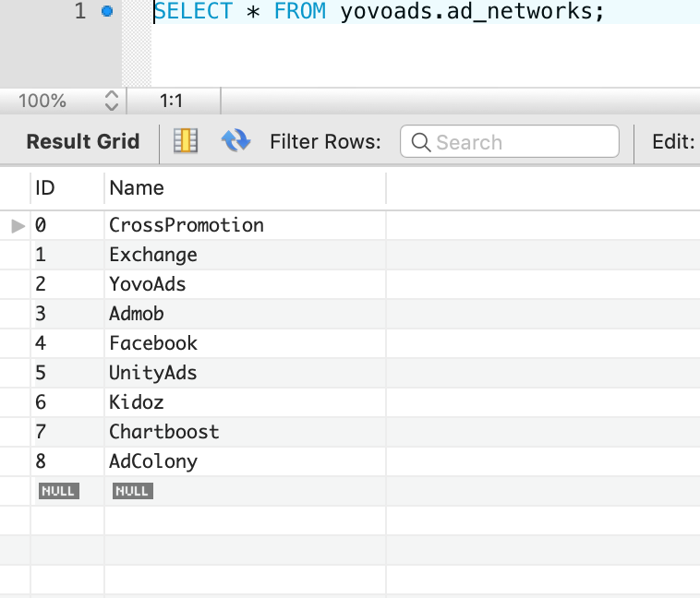
Task: Select the CrossPromotion name cell
Action: [187, 225]
